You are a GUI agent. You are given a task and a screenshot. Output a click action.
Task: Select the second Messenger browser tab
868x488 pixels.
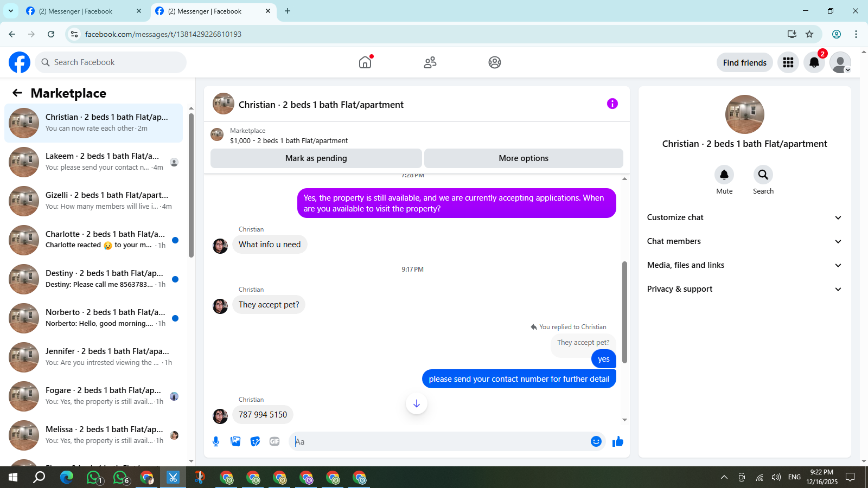click(x=213, y=11)
